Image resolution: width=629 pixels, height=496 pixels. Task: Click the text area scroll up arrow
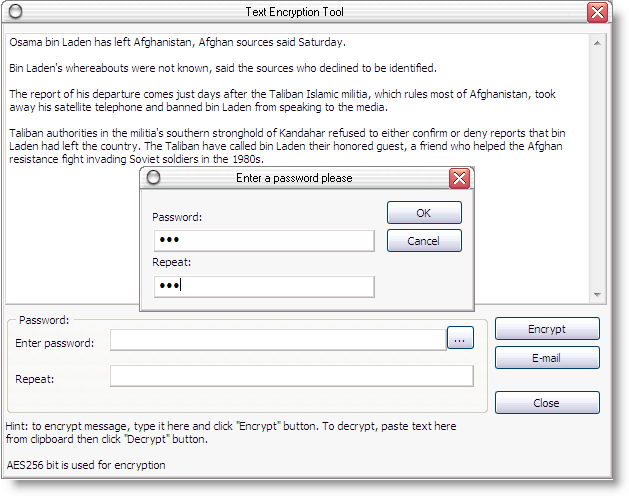tap(597, 43)
